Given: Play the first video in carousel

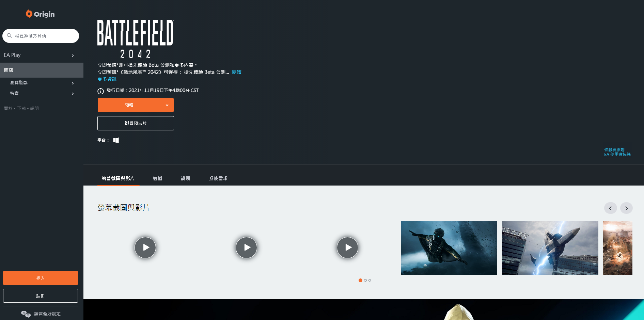Looking at the screenshot, I should click(145, 247).
